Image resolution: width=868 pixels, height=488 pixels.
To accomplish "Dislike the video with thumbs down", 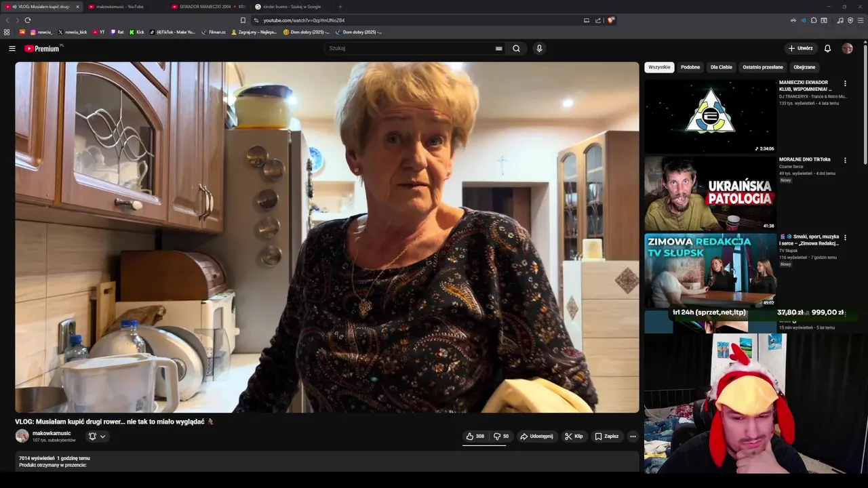I will [x=501, y=436].
